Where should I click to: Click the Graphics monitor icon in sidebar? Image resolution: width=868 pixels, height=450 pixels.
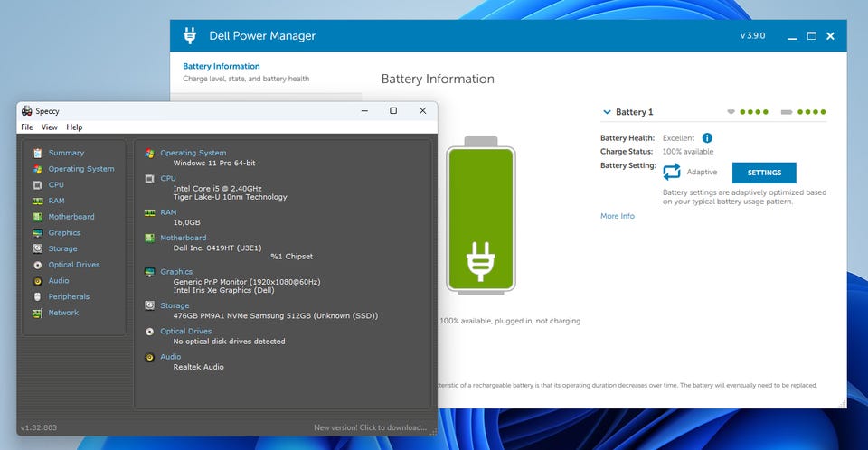38,232
